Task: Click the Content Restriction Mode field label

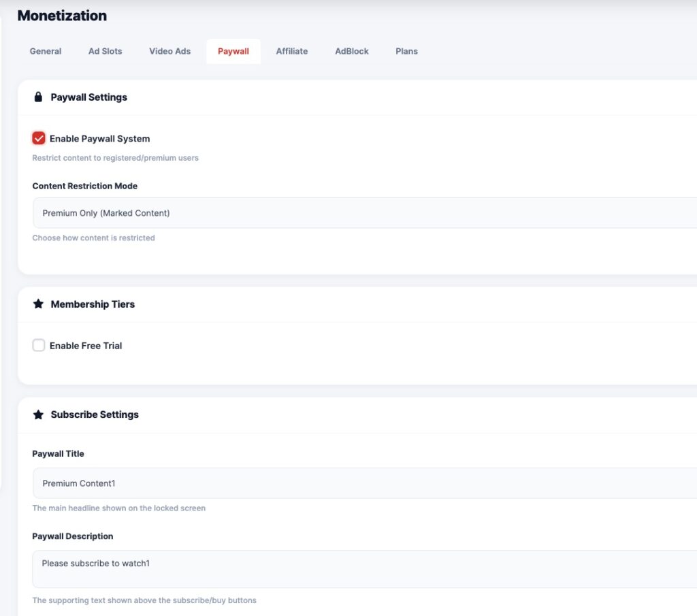Action: [85, 186]
